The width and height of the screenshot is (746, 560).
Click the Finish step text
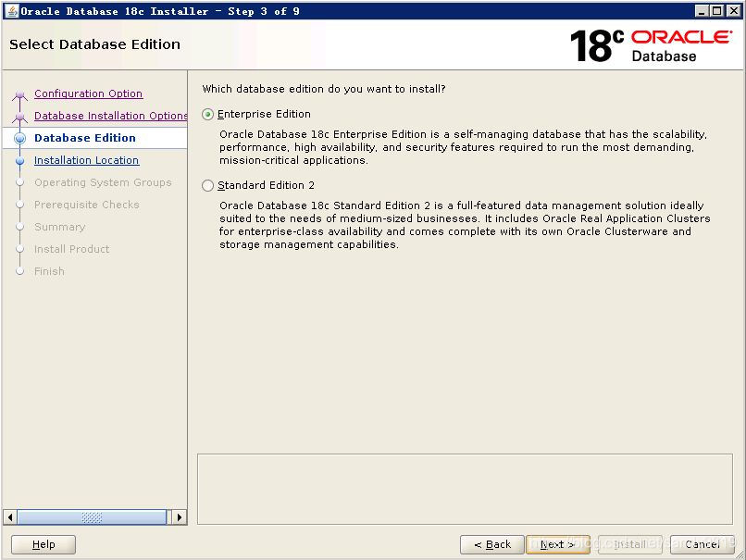coord(49,271)
